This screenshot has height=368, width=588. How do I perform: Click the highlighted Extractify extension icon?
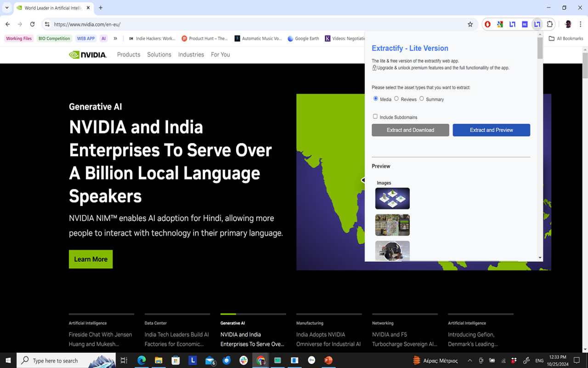point(537,24)
